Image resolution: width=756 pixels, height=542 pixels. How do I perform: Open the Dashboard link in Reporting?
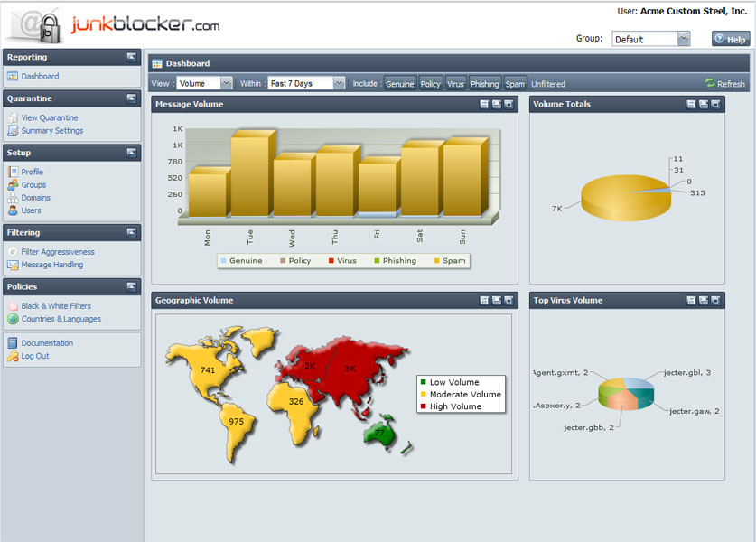point(40,76)
